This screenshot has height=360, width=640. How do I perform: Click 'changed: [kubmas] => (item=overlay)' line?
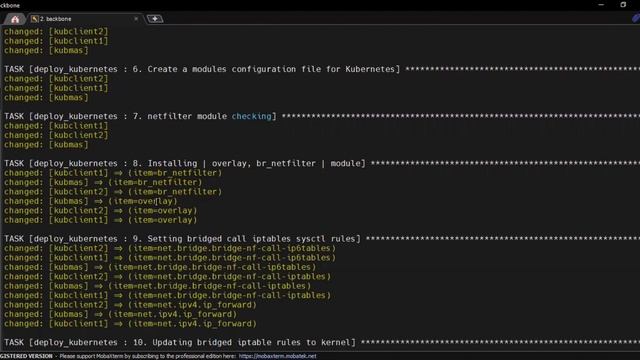point(91,201)
